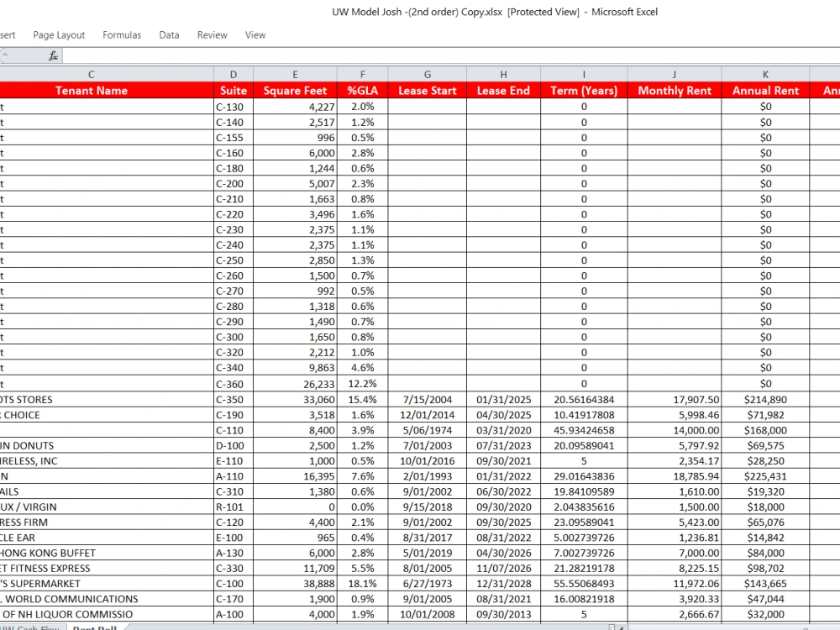Select monthly rent cell 2,666.67
840x630 pixels.
675,615
